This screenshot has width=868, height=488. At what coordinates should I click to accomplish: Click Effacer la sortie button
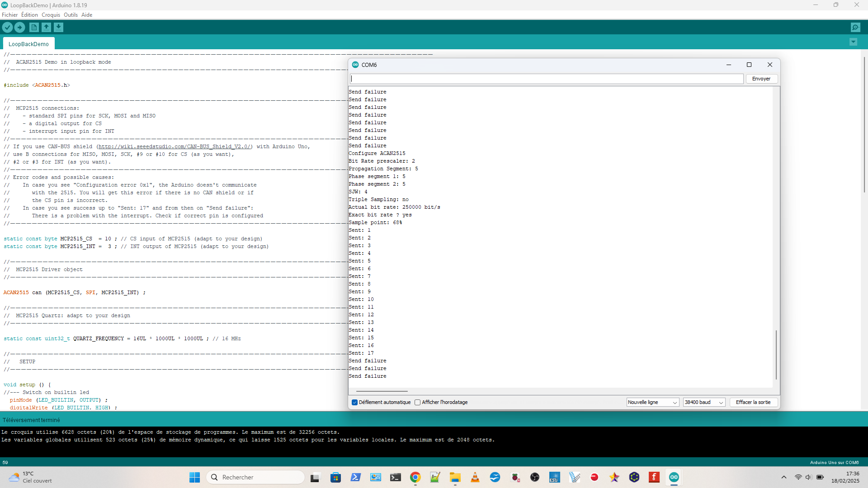tap(753, 402)
